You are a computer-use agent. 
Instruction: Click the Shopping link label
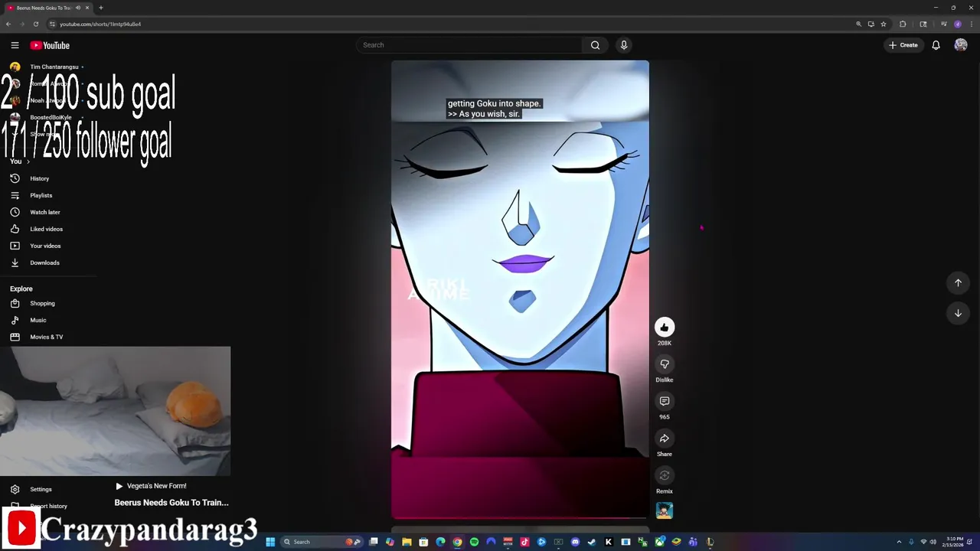[42, 303]
